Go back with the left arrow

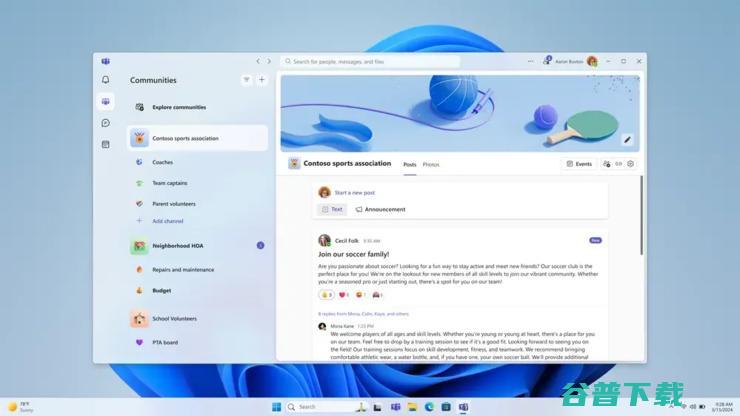[258, 61]
